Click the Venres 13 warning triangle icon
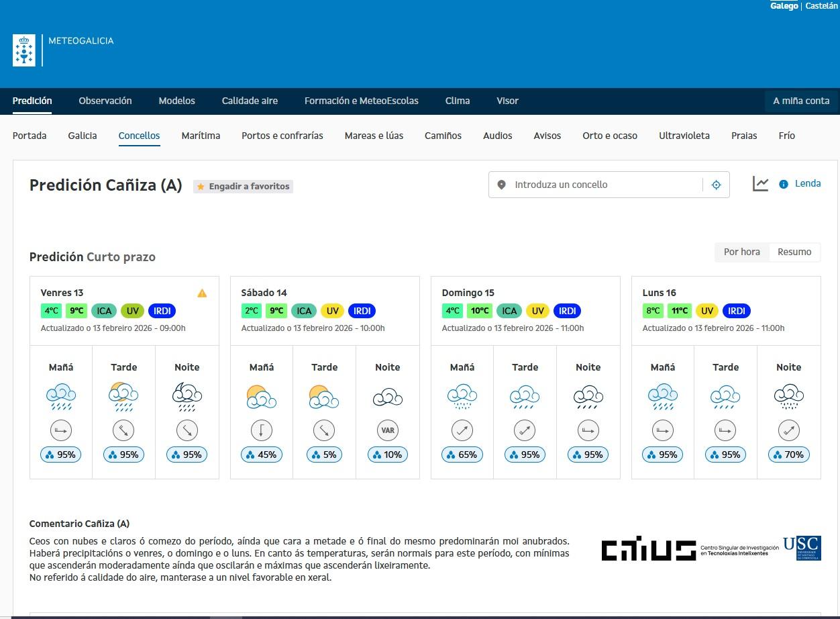Screen dimensions: 840x619 pos(202,293)
